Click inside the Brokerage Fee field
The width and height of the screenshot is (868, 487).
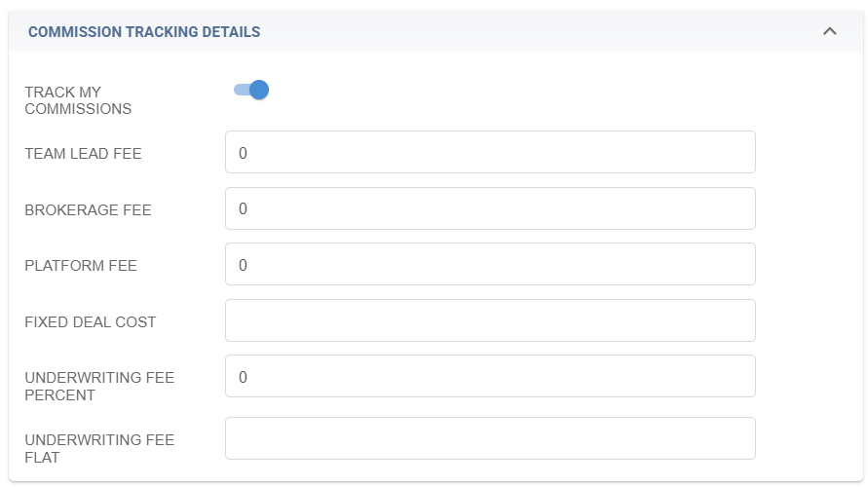490,209
